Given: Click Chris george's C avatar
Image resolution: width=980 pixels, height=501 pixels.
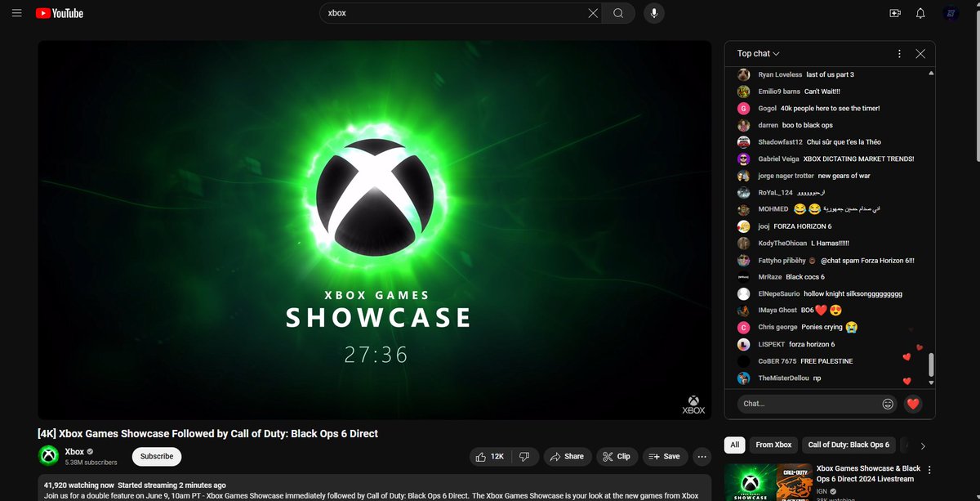Looking at the screenshot, I should [743, 327].
